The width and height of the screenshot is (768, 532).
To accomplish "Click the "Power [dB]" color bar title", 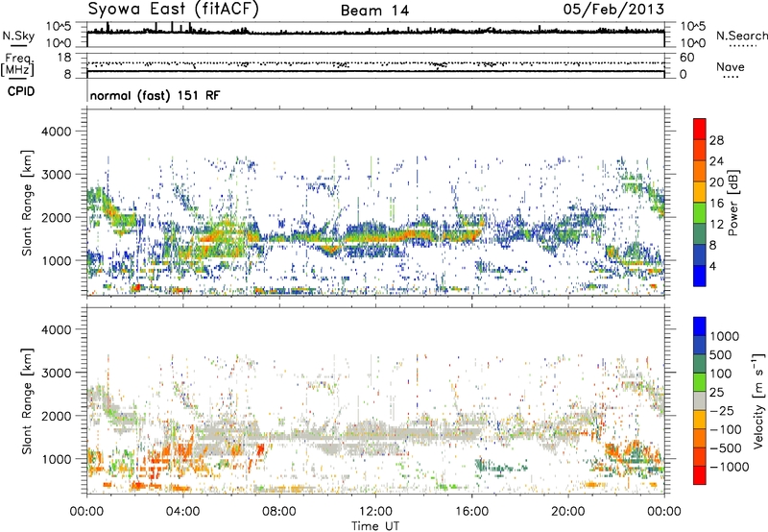I will tap(732, 203).
